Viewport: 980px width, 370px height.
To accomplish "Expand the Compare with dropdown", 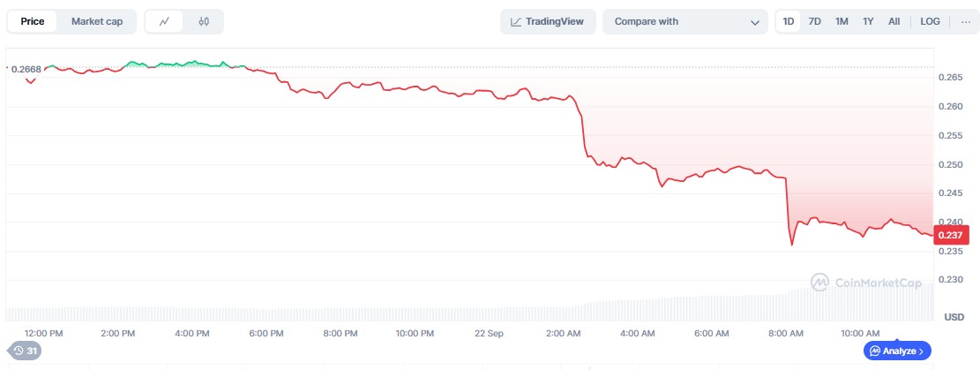I will pos(685,21).
